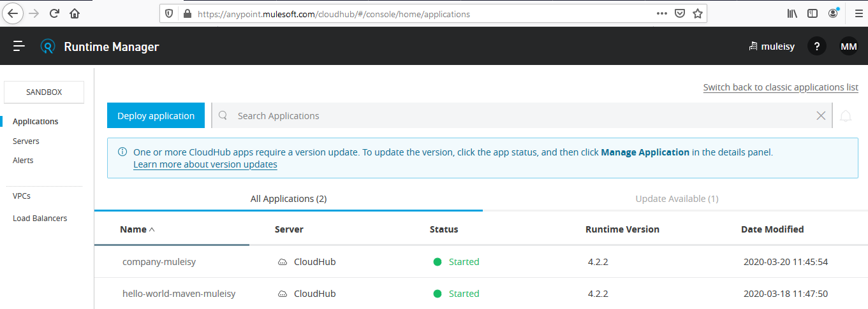Click cloud icon in company-muleisy row
Screen dimensions: 868x309
point(282,262)
